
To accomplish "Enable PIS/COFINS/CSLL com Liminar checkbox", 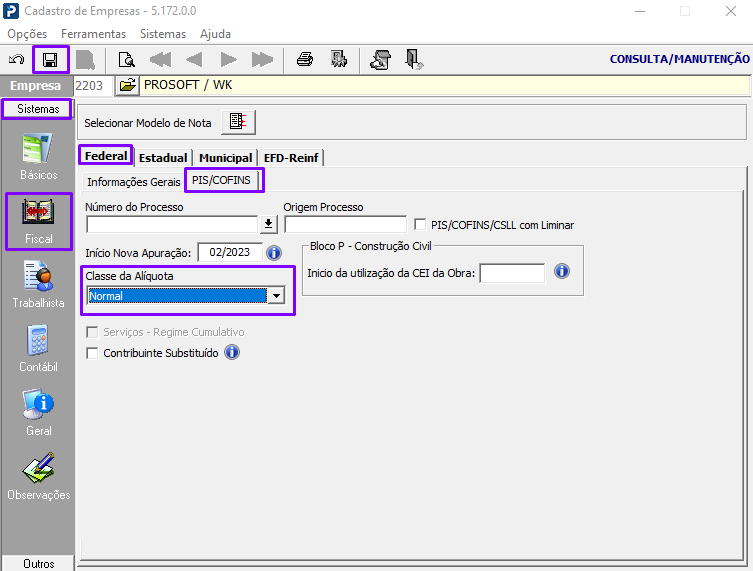I will coord(420,224).
